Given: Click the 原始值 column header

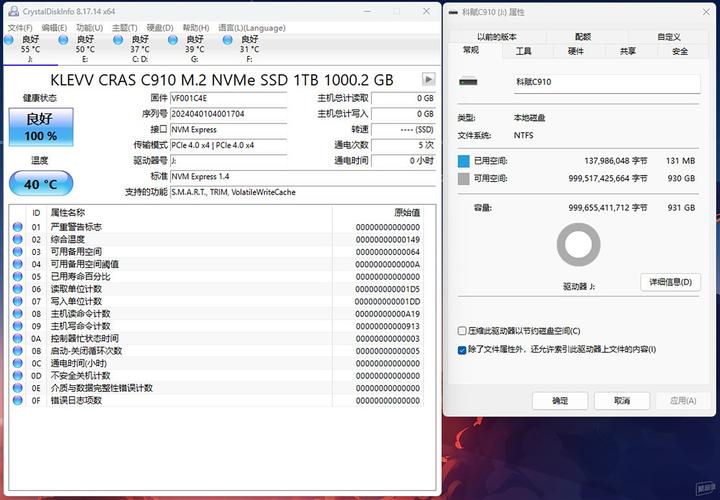Looking at the screenshot, I should point(407,213).
